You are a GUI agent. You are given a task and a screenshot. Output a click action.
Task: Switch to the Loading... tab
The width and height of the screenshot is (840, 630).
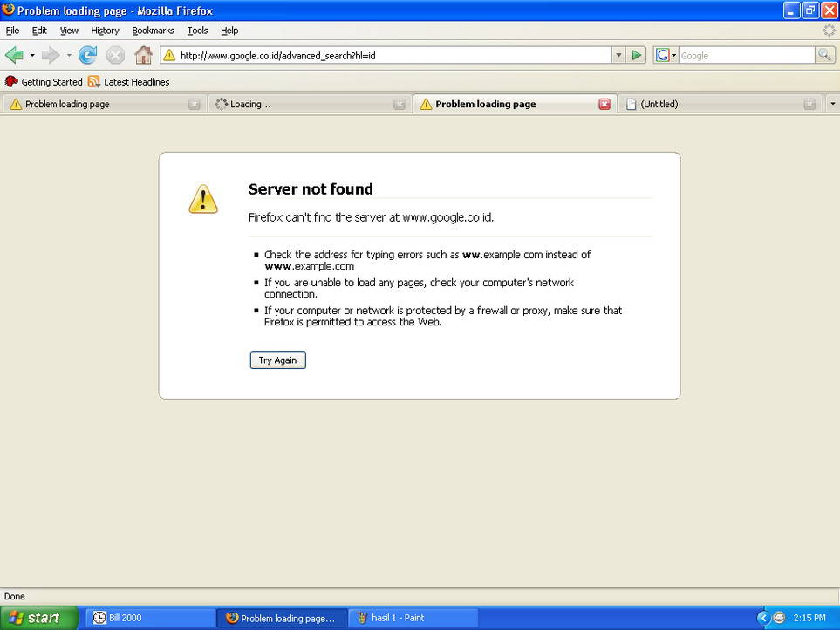tap(309, 104)
